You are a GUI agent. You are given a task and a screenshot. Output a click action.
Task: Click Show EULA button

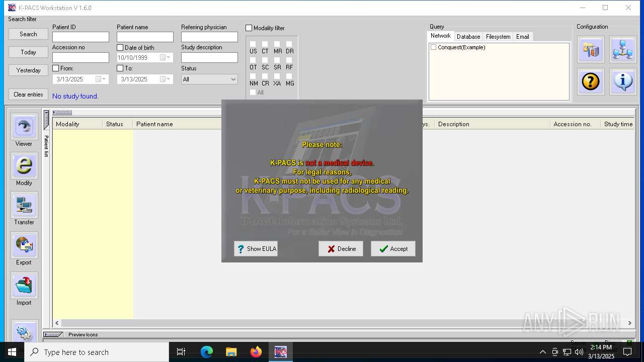pos(256,249)
